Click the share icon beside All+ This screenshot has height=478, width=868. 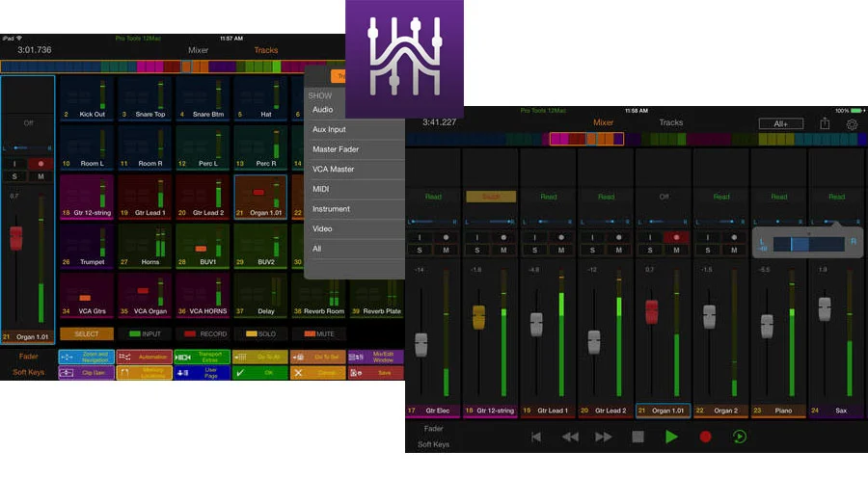[825, 123]
